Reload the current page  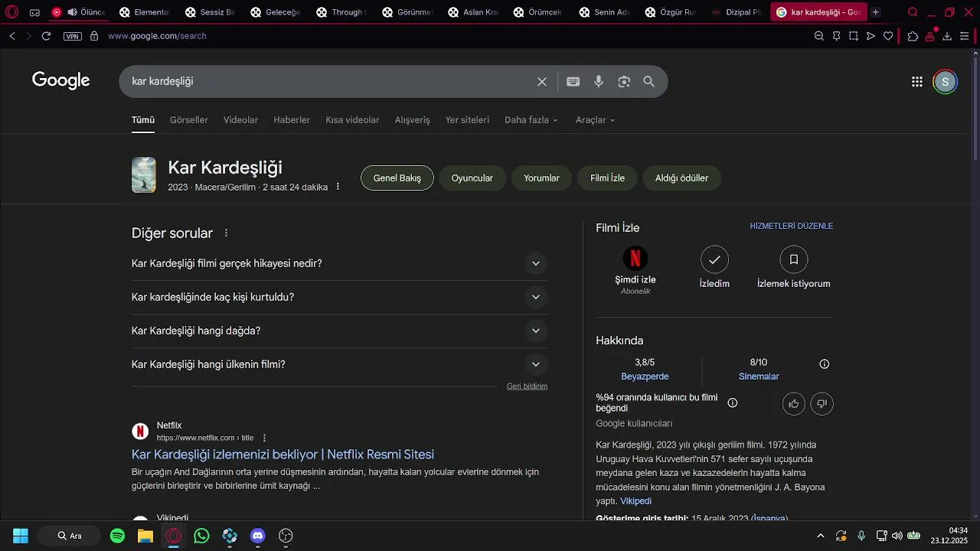(x=46, y=36)
